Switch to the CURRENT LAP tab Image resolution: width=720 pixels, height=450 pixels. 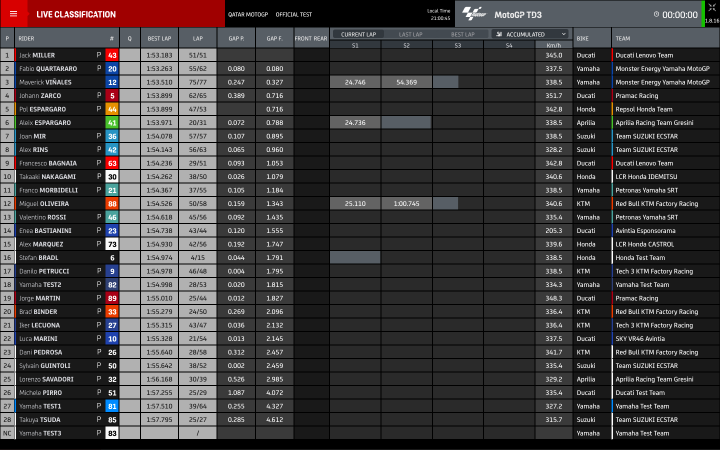point(358,34)
